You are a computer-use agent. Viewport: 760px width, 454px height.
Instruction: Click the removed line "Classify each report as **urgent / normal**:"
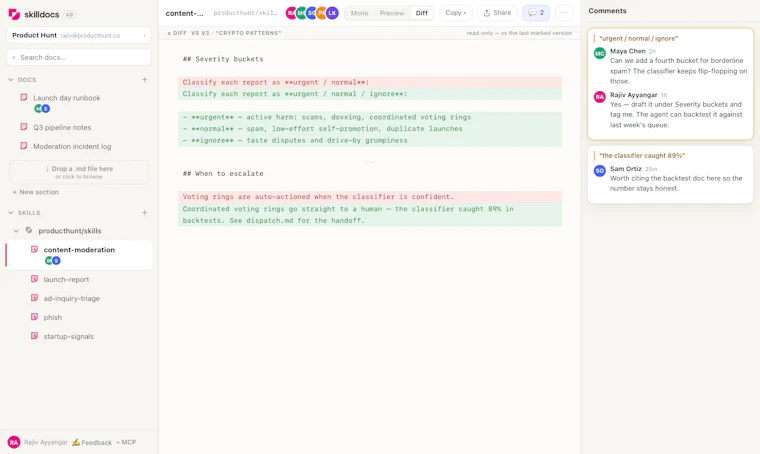pyautogui.click(x=370, y=82)
